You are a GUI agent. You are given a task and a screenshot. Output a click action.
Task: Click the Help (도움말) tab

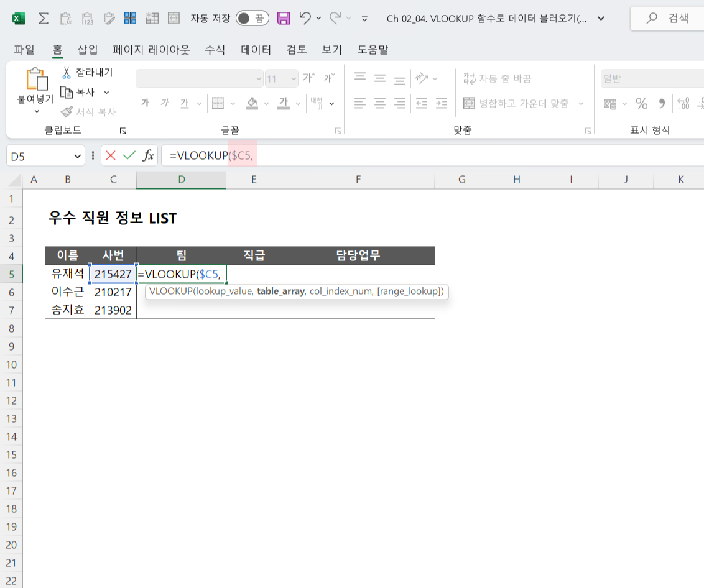(373, 49)
